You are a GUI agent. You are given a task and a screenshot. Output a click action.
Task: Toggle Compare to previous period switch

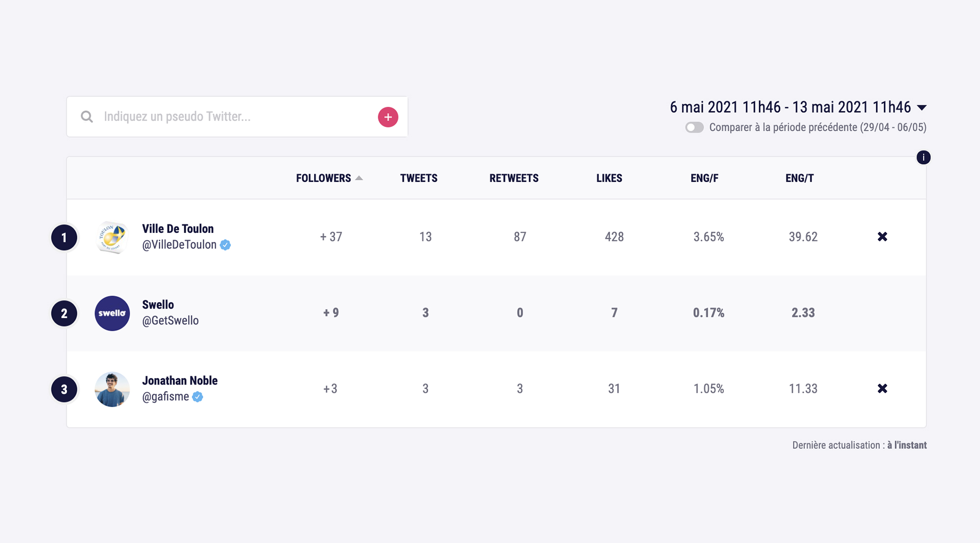(694, 127)
